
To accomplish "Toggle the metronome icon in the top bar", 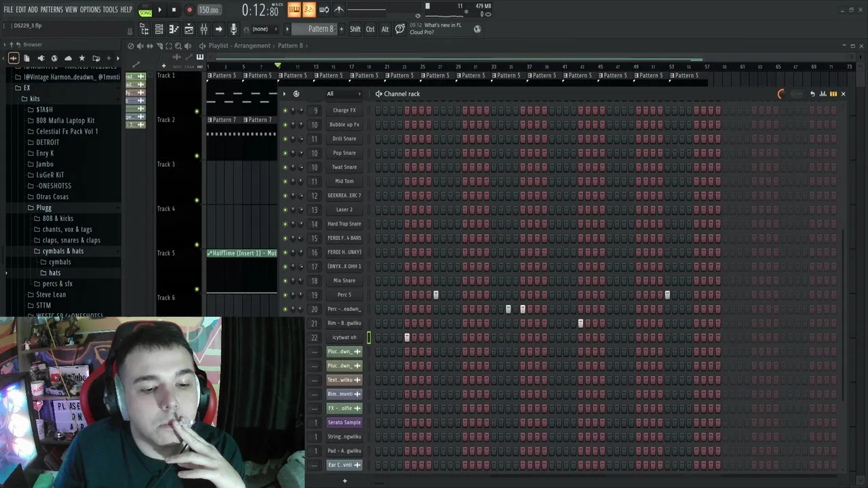I will (x=338, y=9).
